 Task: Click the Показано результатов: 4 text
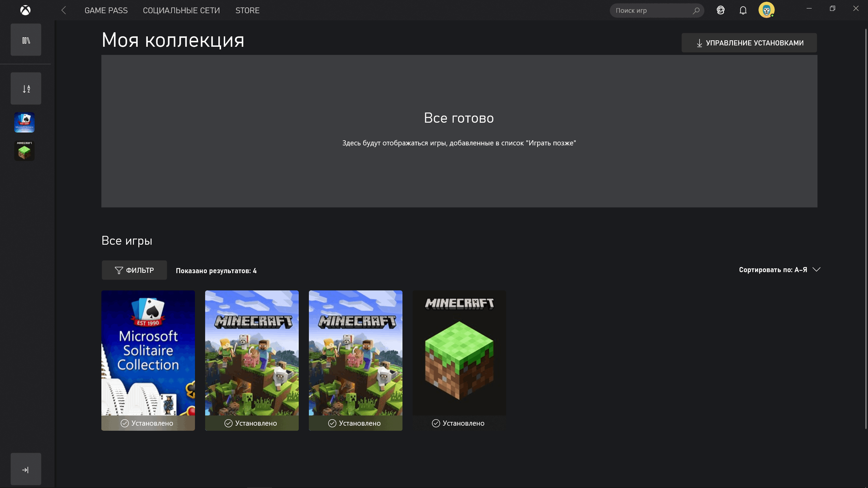point(216,271)
